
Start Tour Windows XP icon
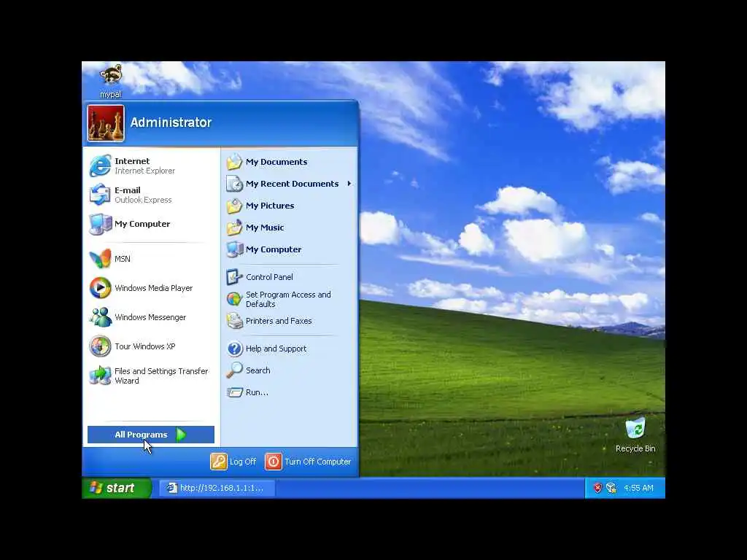[100, 346]
